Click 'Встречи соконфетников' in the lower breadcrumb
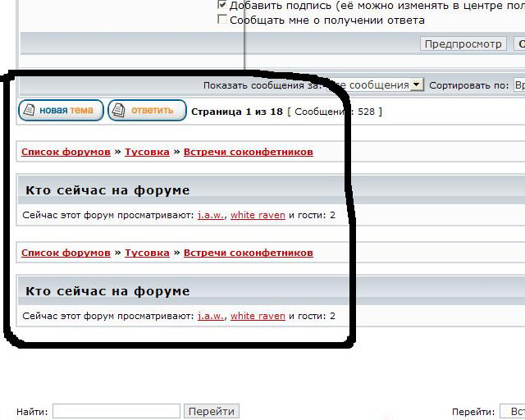525x420 pixels. pyautogui.click(x=248, y=253)
